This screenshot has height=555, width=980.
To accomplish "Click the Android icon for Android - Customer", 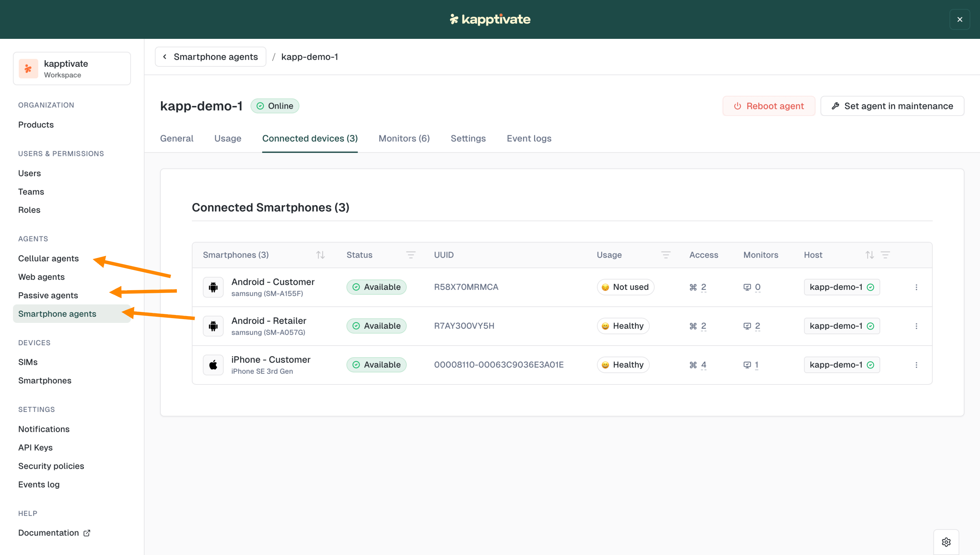I will pos(213,287).
